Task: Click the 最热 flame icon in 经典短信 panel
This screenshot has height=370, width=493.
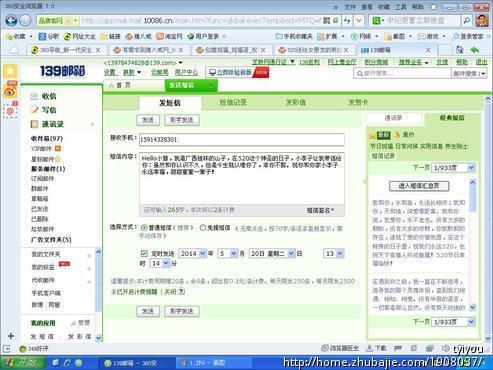Action: [x=397, y=135]
